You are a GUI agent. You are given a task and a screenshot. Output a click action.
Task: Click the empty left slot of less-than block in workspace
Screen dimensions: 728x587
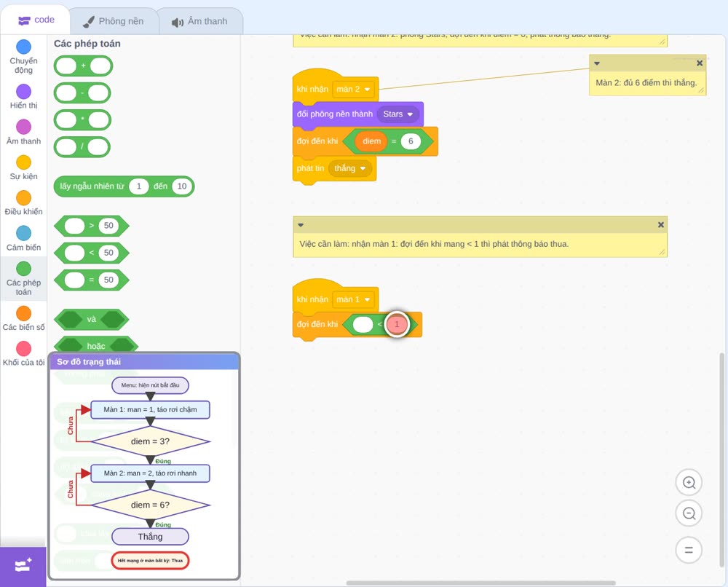(363, 324)
